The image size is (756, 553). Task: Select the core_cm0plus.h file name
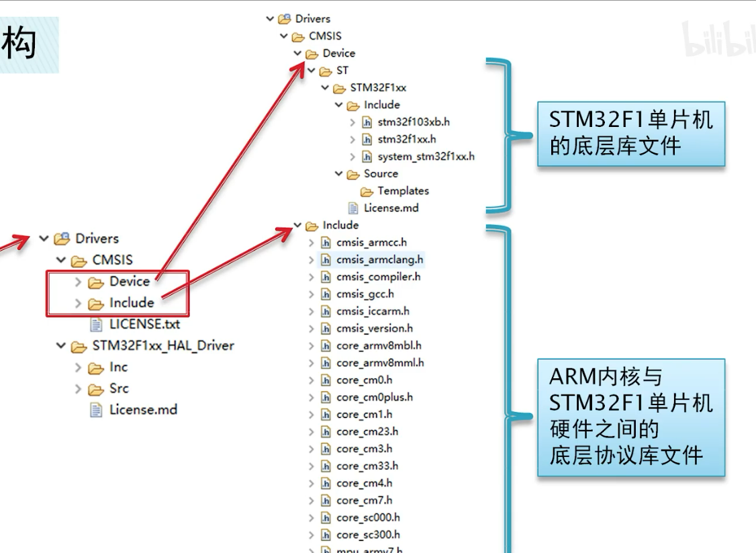pyautogui.click(x=374, y=398)
